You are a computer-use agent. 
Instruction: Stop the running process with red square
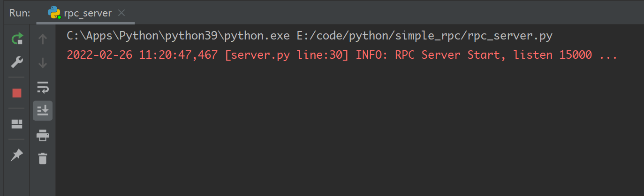tap(17, 93)
